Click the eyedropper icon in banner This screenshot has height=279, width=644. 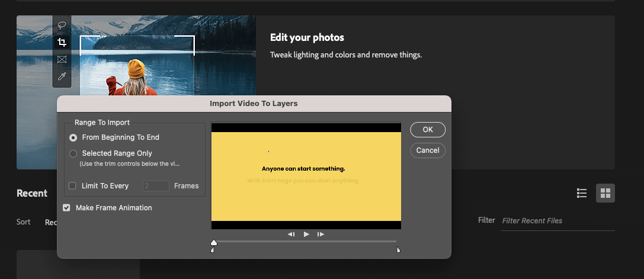click(x=62, y=76)
